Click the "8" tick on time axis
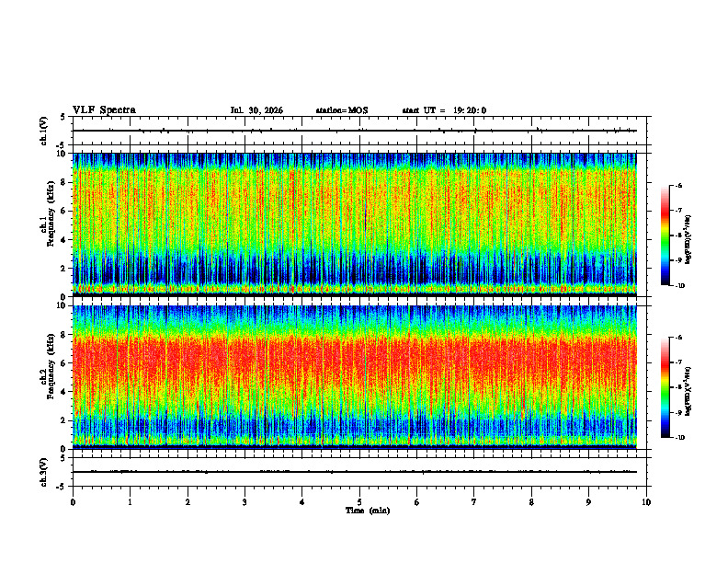The height and width of the screenshot is (563, 728). click(x=531, y=502)
